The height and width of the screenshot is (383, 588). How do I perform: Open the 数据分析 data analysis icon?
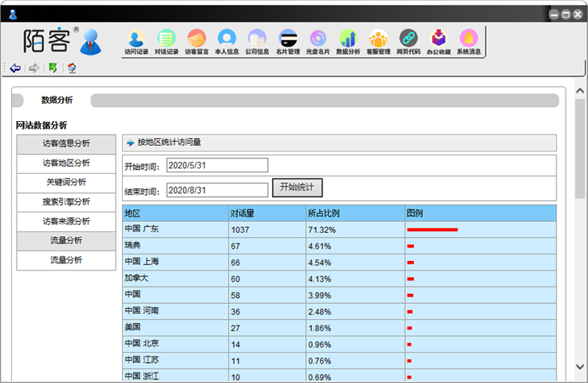point(348,41)
